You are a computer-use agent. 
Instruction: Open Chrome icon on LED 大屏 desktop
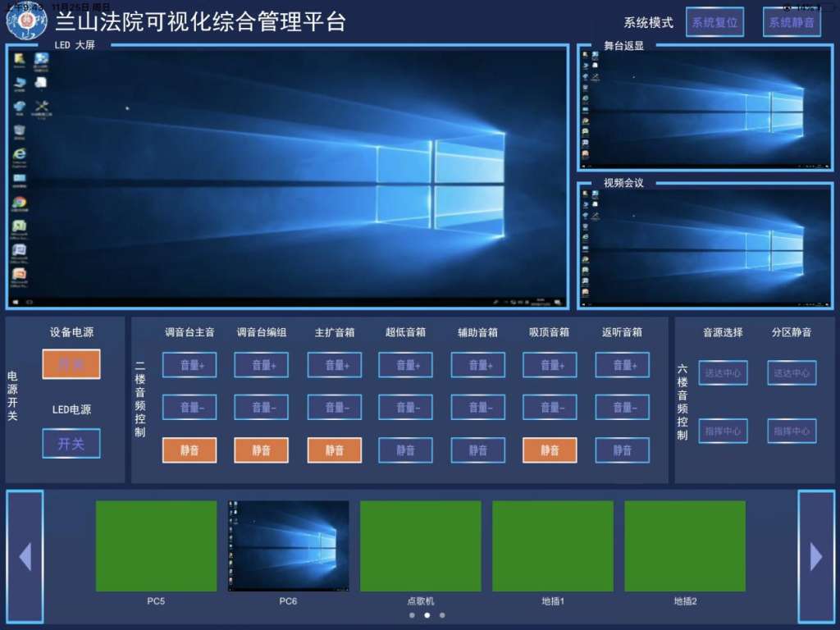(x=20, y=203)
